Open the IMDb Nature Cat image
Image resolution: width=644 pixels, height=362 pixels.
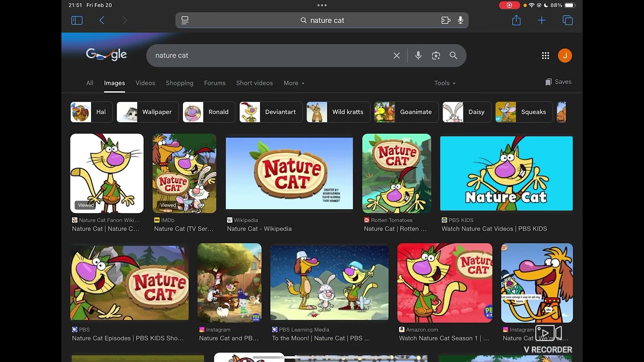(x=185, y=173)
